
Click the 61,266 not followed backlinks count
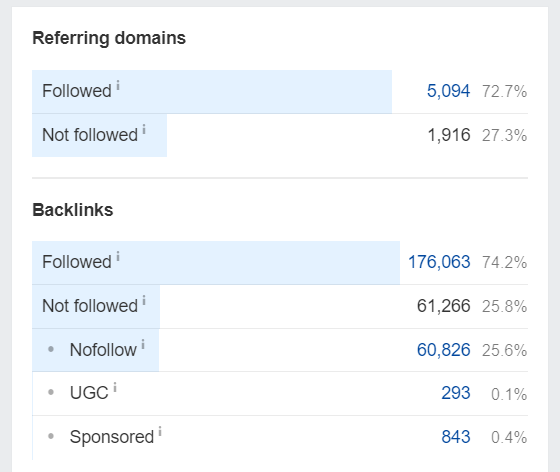444,306
